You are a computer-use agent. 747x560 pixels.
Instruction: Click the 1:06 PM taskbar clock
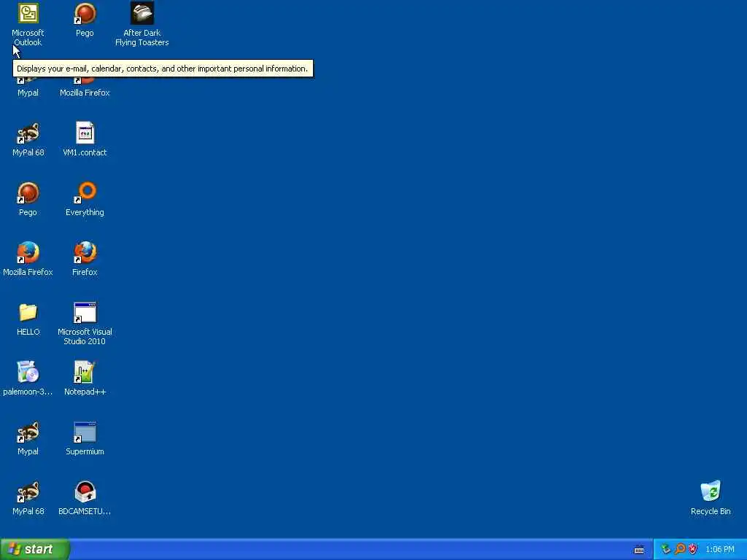click(720, 550)
